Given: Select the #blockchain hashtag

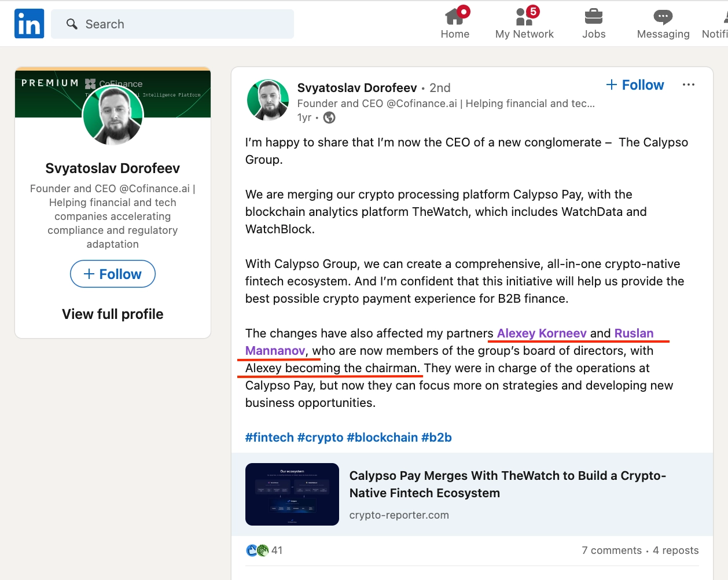Looking at the screenshot, I should click(x=382, y=438).
